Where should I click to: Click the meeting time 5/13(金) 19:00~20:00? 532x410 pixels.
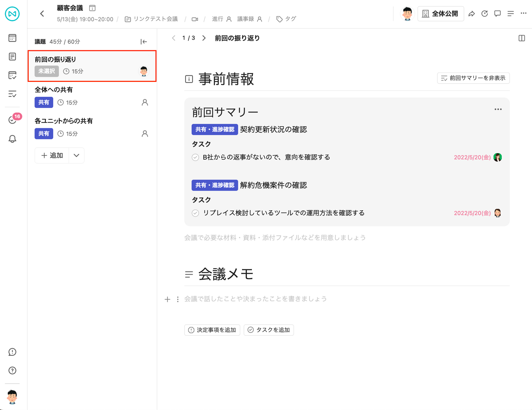coord(85,19)
